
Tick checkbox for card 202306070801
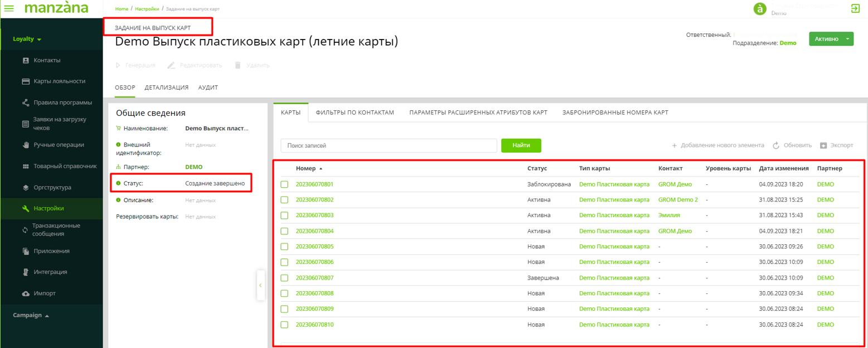[284, 184]
